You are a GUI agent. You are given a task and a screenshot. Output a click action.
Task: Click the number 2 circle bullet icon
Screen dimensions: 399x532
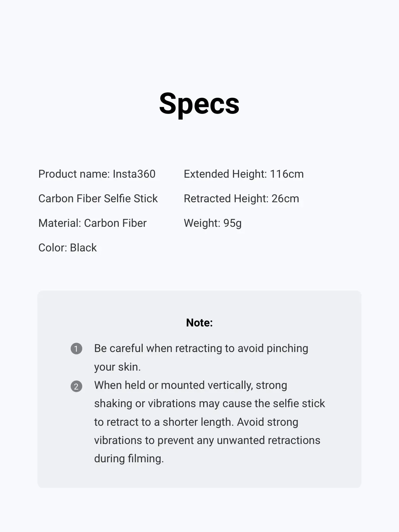click(x=76, y=386)
